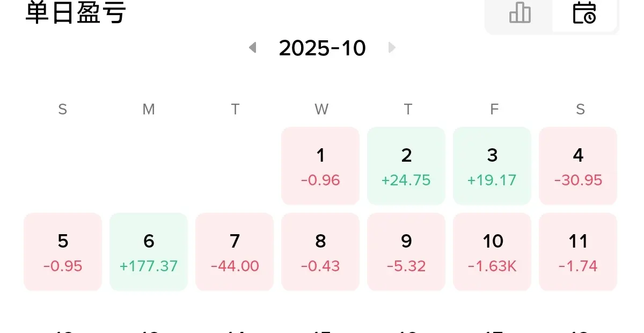Screen dimensions: 644x333
Task: View day 7 showing -44.00
Action: tap(235, 252)
